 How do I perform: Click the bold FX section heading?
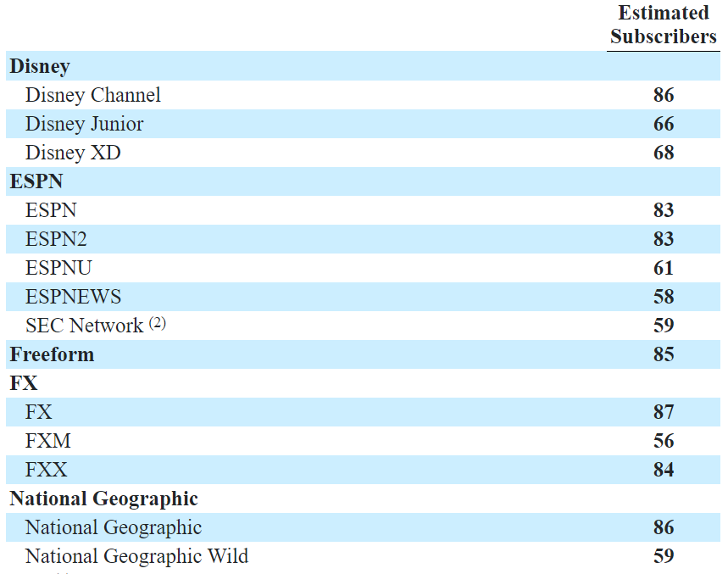click(24, 383)
